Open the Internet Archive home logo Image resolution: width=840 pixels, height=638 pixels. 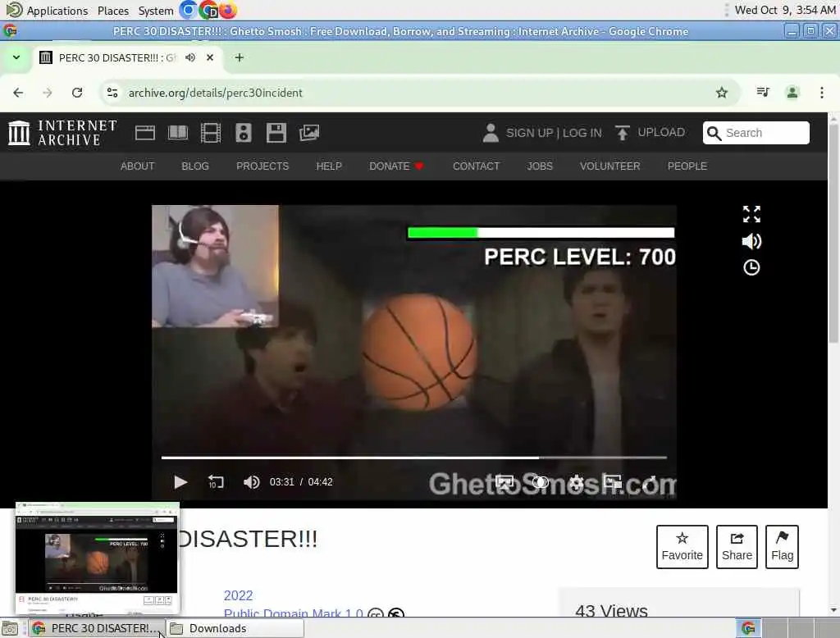pyautogui.click(x=62, y=132)
